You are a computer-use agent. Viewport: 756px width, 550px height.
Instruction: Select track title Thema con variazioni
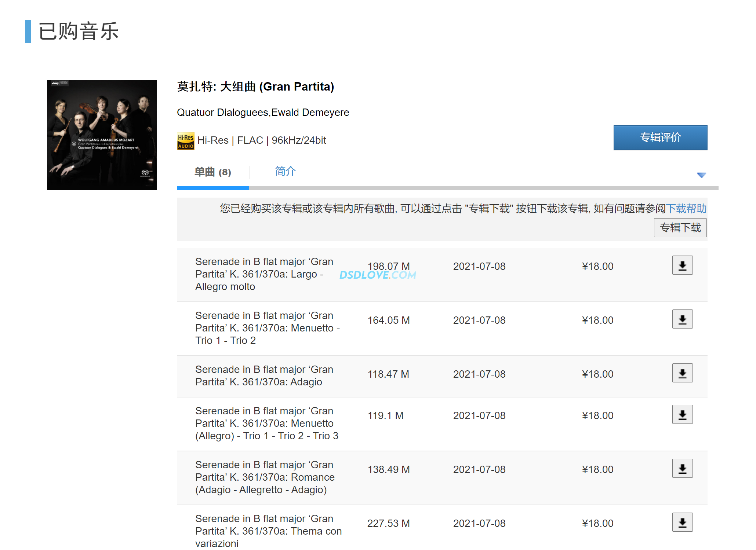269,531
